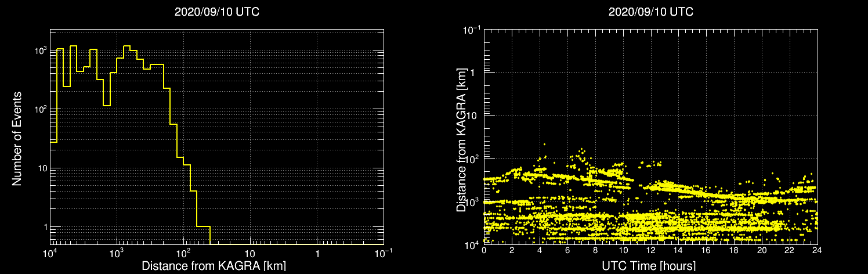Select the histogram x-axis tick 10^2
The height and width of the screenshot is (274, 868).
(184, 253)
